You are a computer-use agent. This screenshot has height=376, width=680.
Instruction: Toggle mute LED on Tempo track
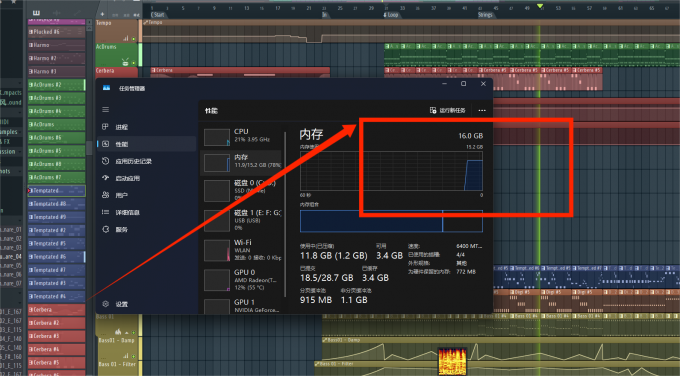click(x=134, y=39)
